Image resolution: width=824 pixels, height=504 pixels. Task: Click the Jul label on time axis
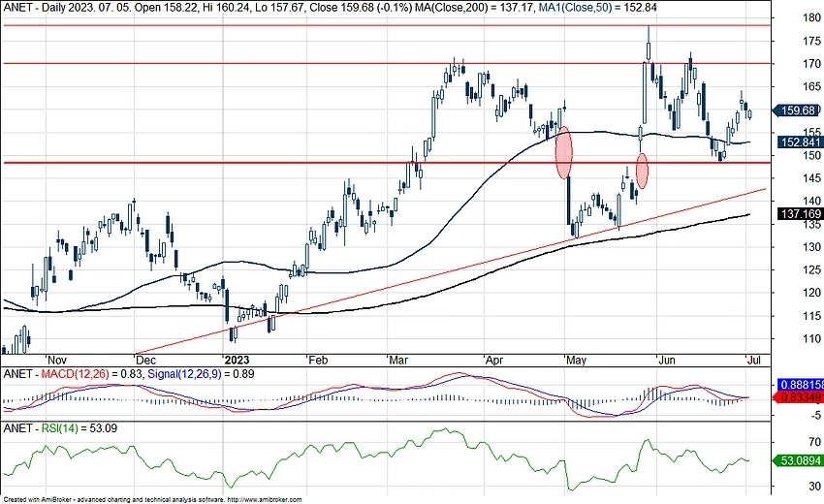pos(753,360)
